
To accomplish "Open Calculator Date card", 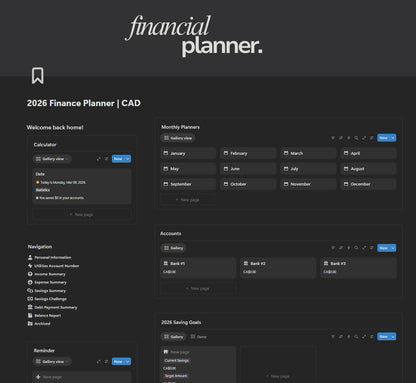I will 82,186.
